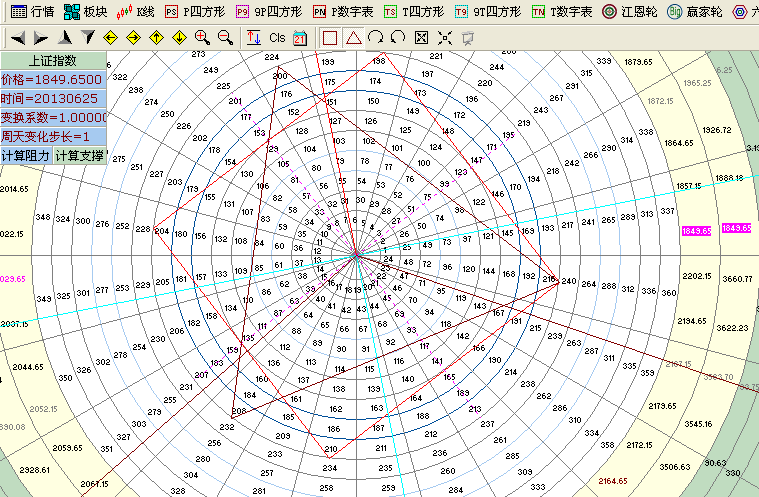The image size is (759, 497).
Task: Click the magnifier zoom-in icon
Action: 202,38
